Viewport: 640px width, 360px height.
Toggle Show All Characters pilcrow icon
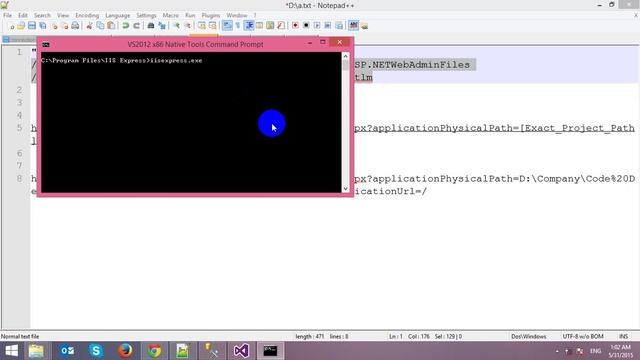pyautogui.click(x=238, y=26)
